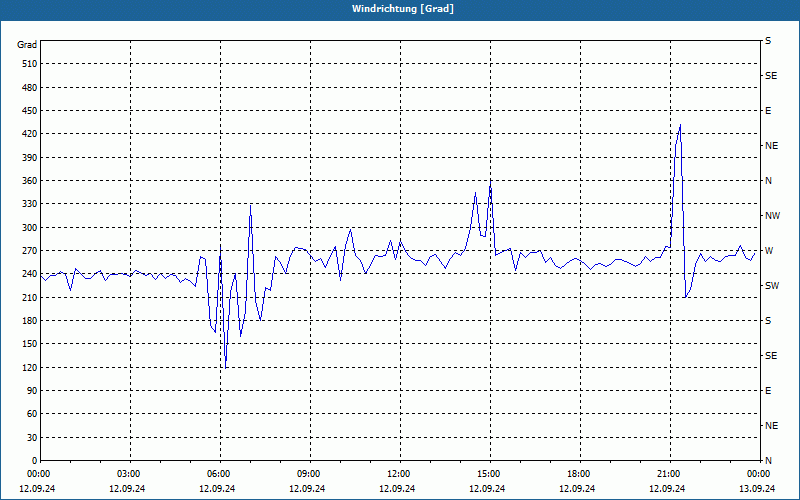800x500 pixels.
Task: Select the 90 axis value
Action: coord(32,391)
